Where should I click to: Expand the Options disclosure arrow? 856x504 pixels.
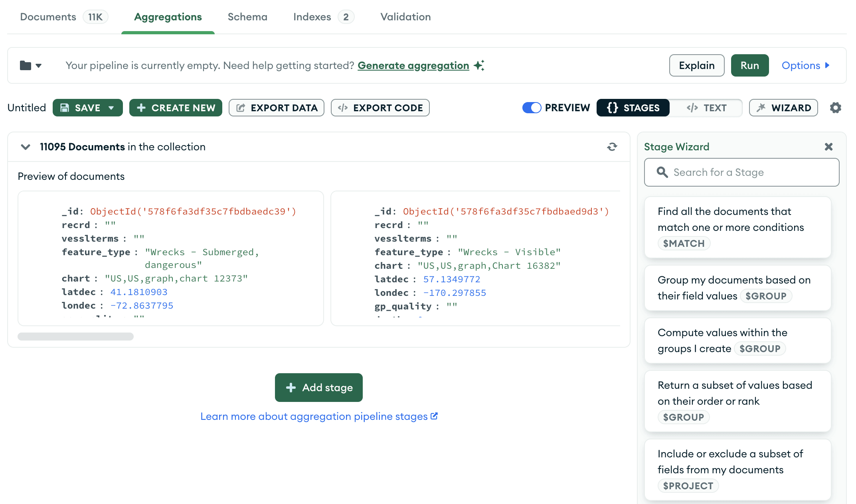[x=827, y=65]
